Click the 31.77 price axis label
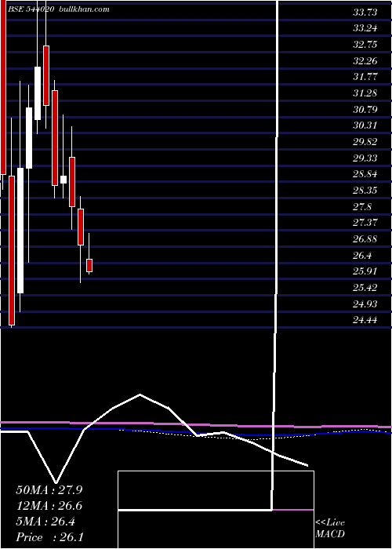 [365, 77]
